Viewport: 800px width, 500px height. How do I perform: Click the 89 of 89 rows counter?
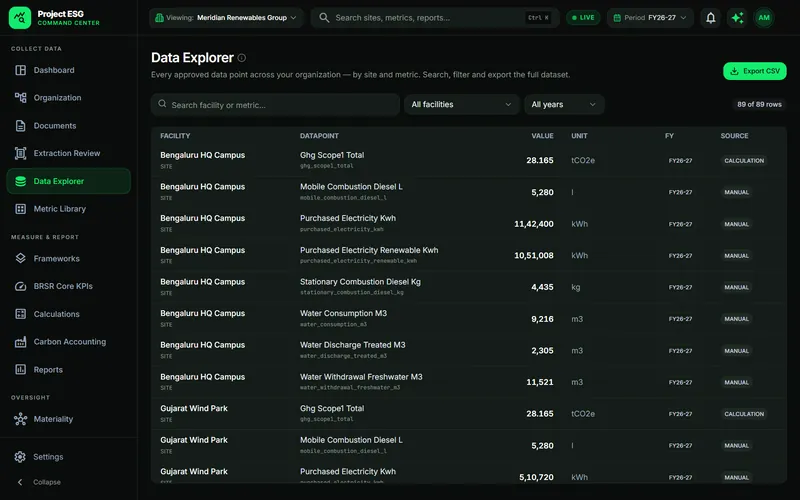click(759, 105)
